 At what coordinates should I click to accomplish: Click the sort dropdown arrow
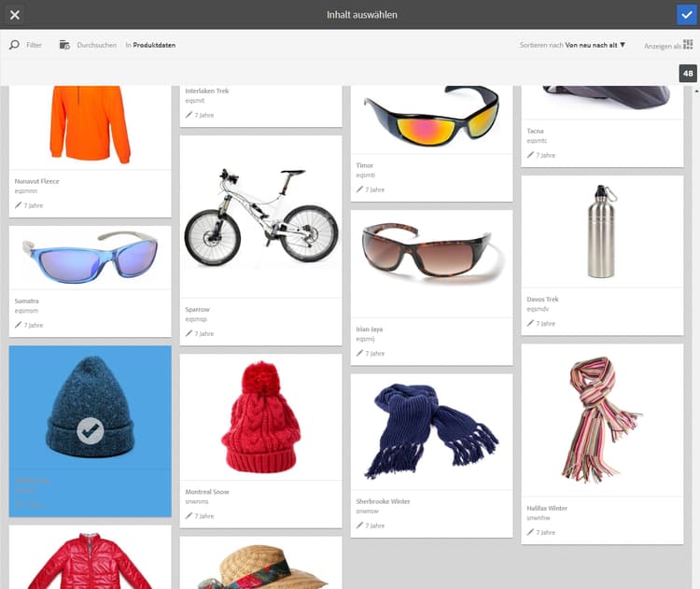click(x=623, y=45)
